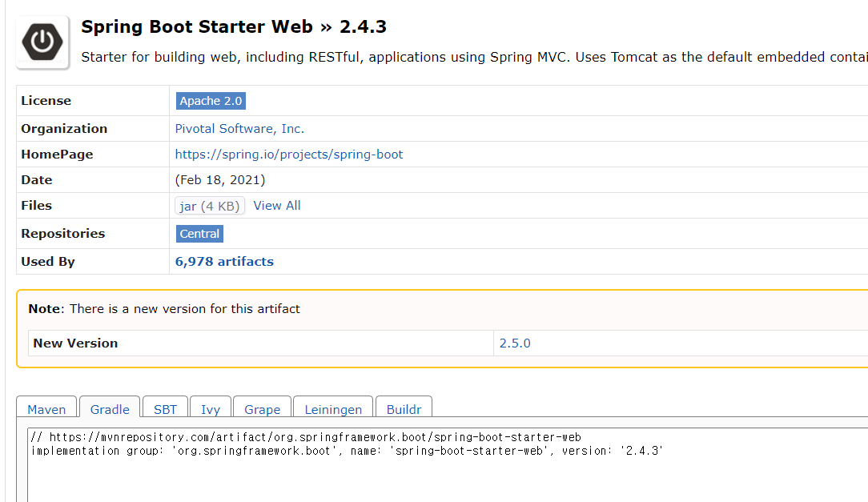Click the Central repository badge
The height and width of the screenshot is (502, 868).
coord(199,234)
